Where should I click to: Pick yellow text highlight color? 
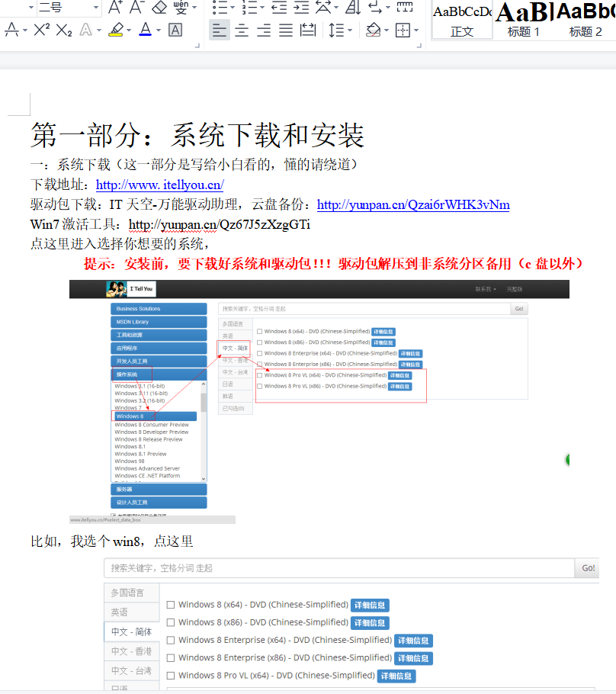click(116, 30)
